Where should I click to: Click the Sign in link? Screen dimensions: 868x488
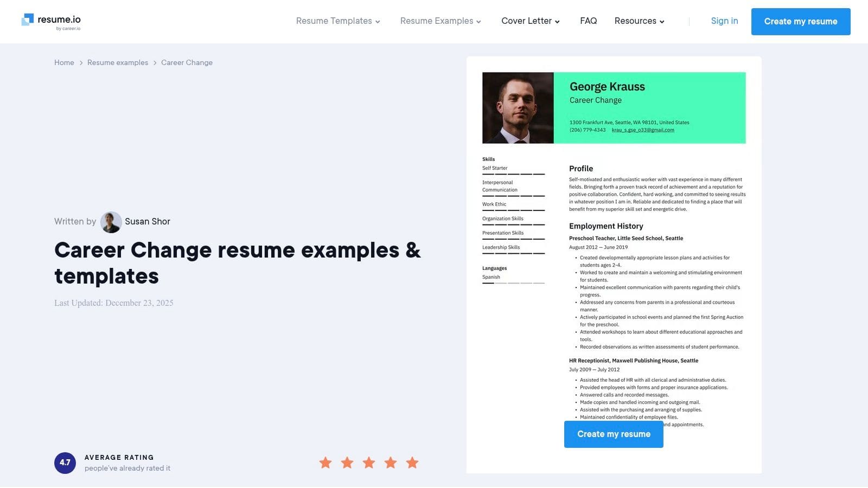click(724, 21)
